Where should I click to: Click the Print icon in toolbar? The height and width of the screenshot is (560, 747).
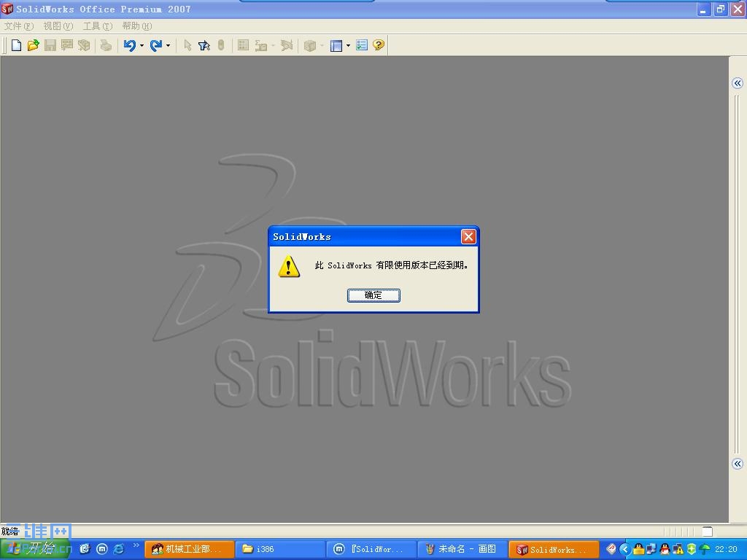point(106,45)
